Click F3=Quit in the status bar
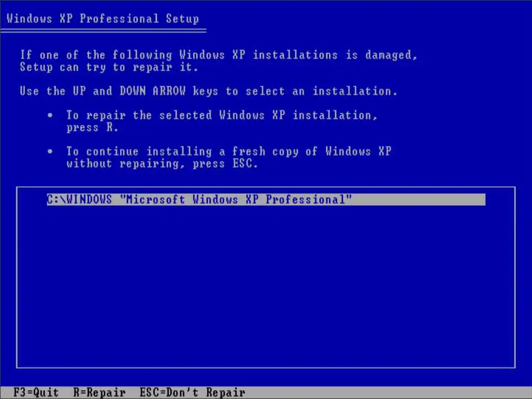 click(x=36, y=393)
